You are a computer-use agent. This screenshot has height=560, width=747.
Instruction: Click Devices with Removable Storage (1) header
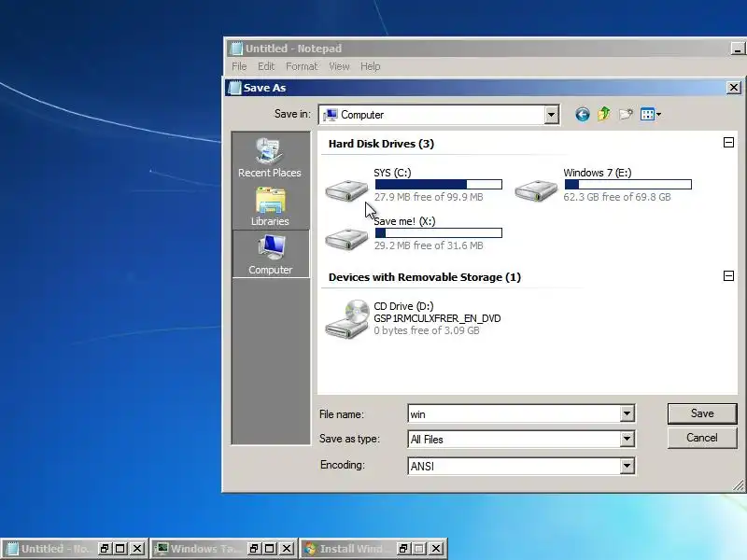[425, 277]
